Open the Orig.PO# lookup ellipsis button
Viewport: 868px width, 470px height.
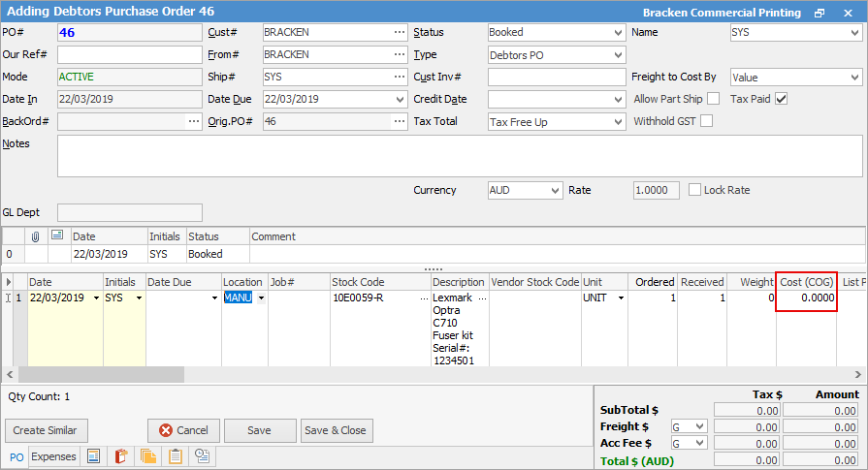(x=400, y=121)
